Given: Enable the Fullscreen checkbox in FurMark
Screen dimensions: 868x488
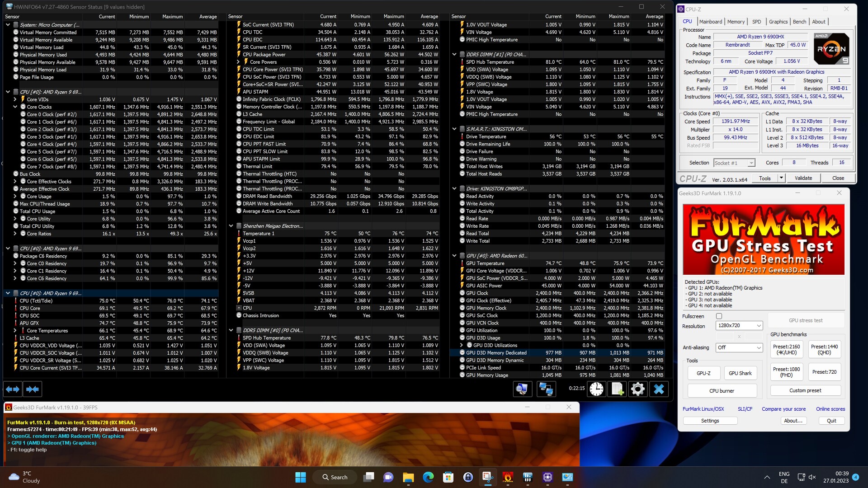Looking at the screenshot, I should point(719,316).
